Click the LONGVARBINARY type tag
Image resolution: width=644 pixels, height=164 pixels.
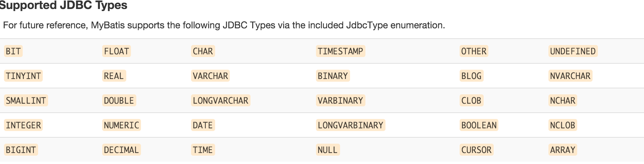point(350,125)
